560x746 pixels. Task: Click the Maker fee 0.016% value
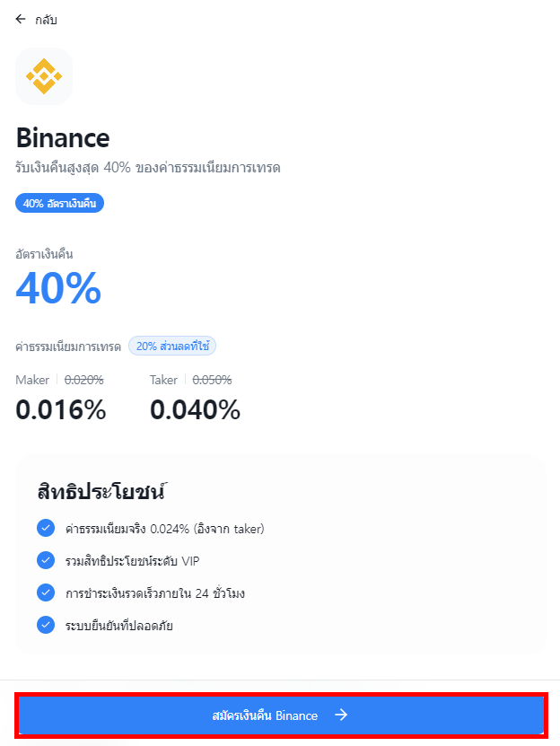coord(61,410)
